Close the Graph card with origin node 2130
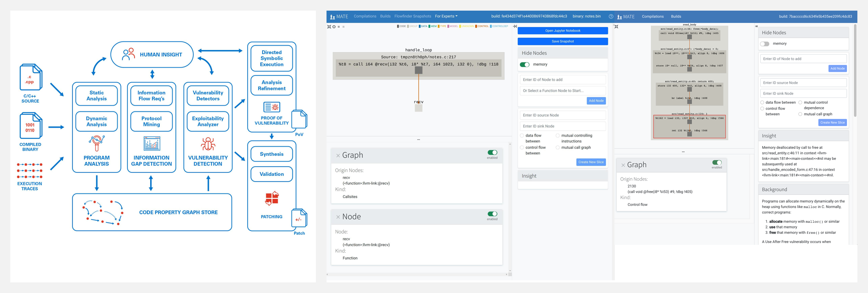Image resolution: width=868 pixels, height=293 pixels. pyautogui.click(x=623, y=165)
